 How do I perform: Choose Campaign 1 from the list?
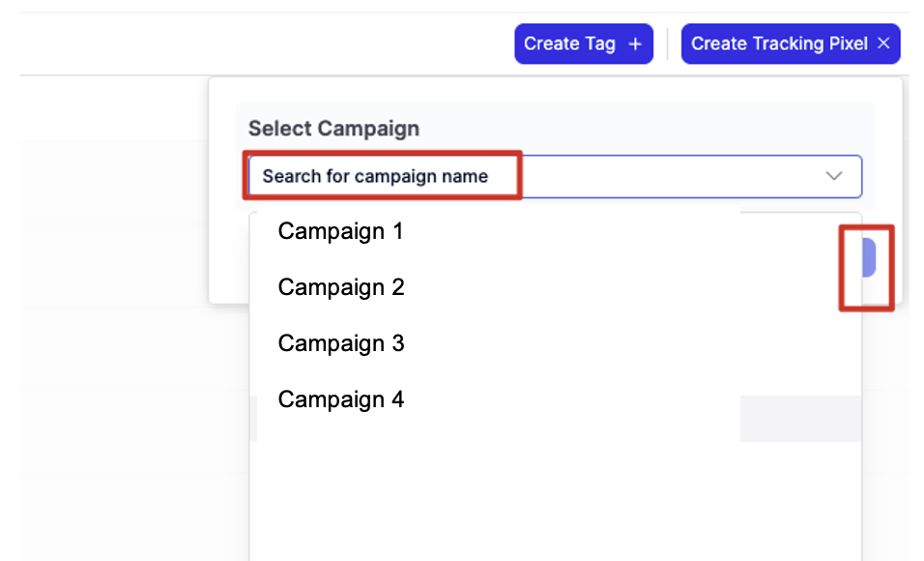[340, 231]
